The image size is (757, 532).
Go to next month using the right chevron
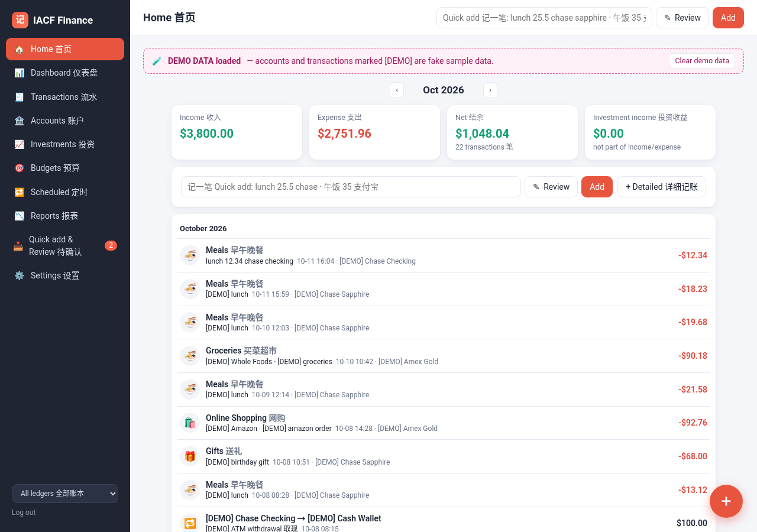click(x=490, y=90)
